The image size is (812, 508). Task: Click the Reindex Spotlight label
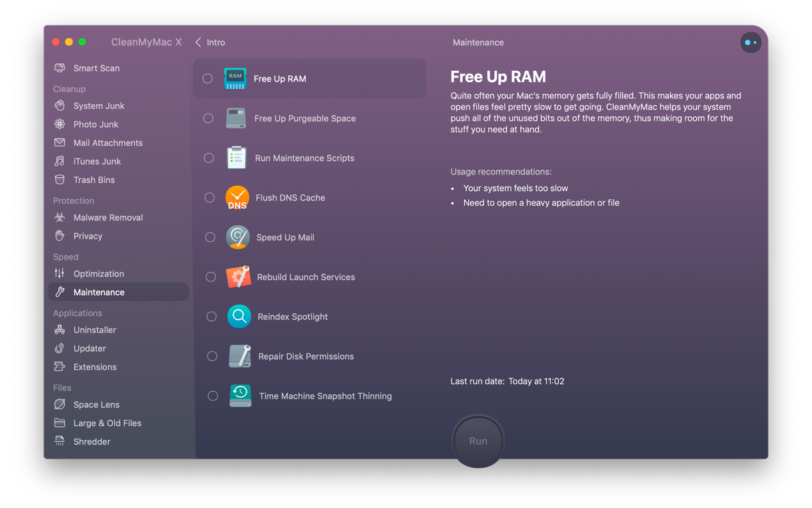[x=292, y=317]
